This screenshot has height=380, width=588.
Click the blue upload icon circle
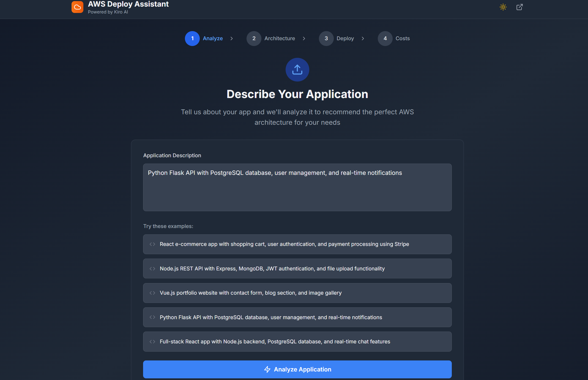click(297, 70)
